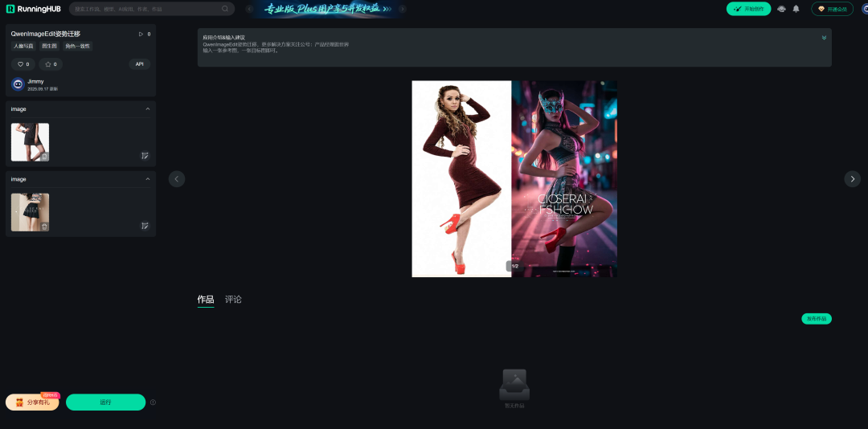Click the 开始创作 button

click(748, 9)
